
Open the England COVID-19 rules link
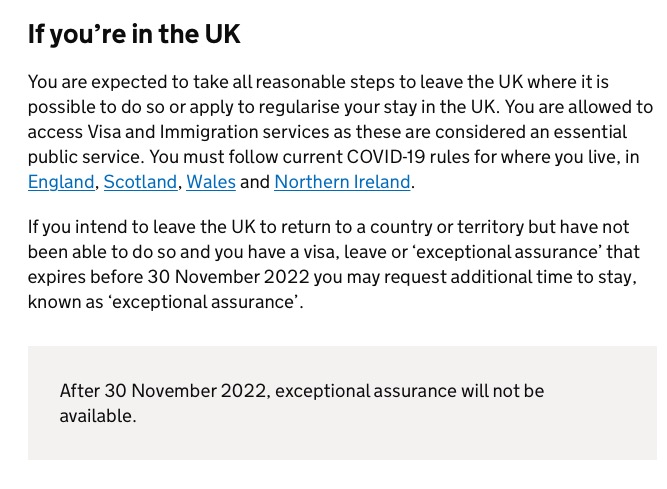(61, 182)
